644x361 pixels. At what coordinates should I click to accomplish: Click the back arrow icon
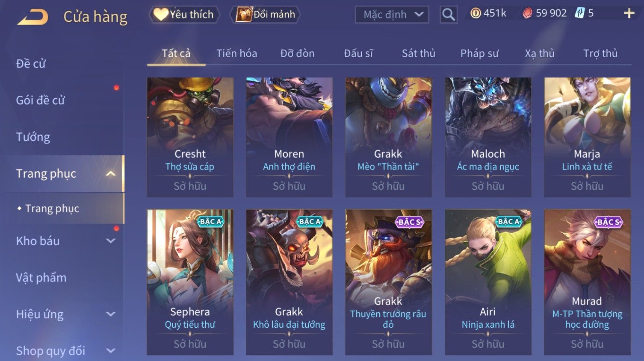[32, 18]
